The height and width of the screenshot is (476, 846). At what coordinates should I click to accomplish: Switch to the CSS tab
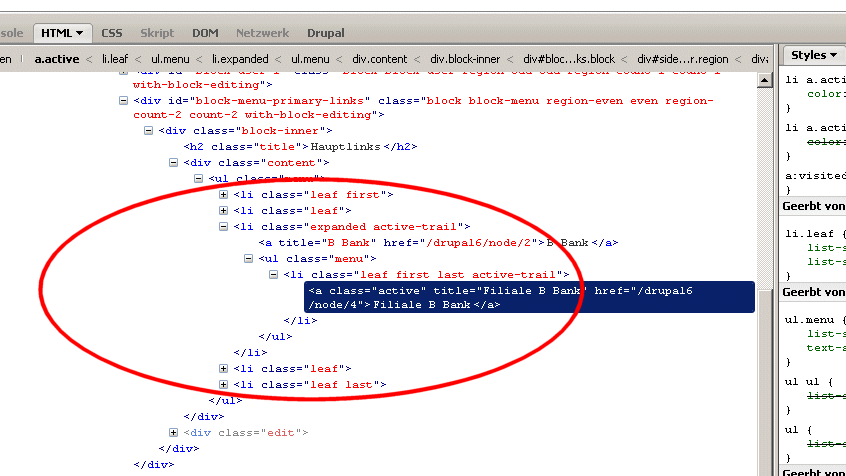point(112,33)
